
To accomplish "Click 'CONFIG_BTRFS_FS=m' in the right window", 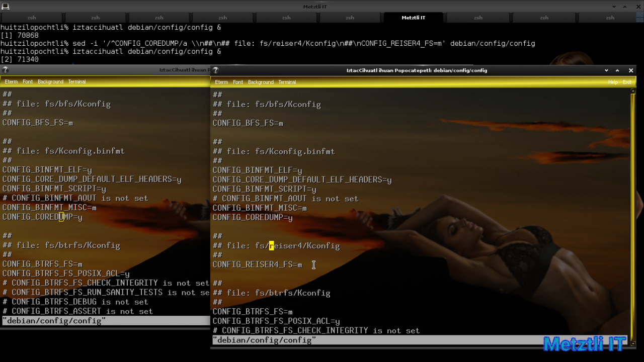I will [253, 312].
